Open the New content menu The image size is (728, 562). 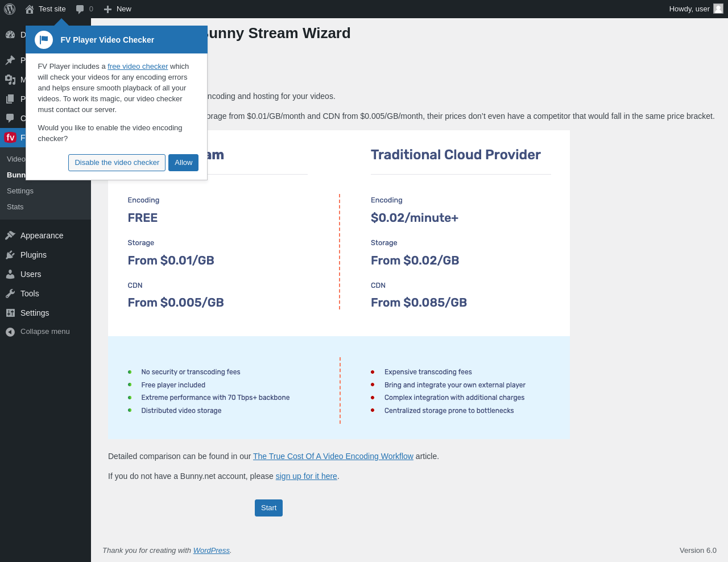click(118, 9)
